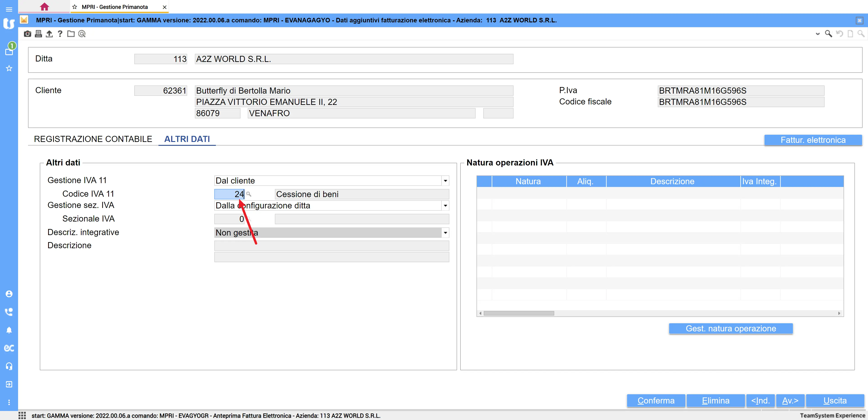Switch to REGISTRAZIONE CONTABILE tab
This screenshot has height=420, width=868.
click(x=93, y=139)
